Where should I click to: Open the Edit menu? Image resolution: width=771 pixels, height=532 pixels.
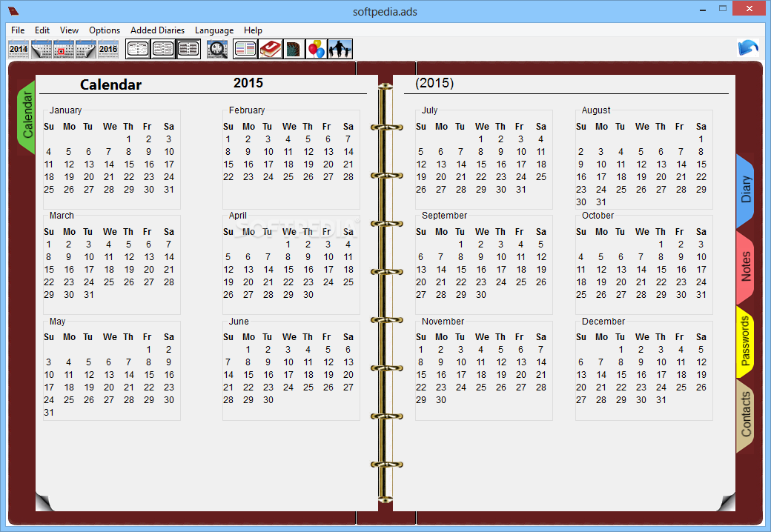42,30
